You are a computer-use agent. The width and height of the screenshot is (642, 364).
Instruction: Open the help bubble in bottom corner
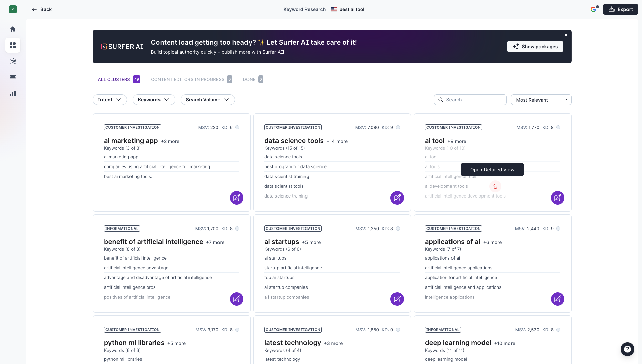(627, 349)
